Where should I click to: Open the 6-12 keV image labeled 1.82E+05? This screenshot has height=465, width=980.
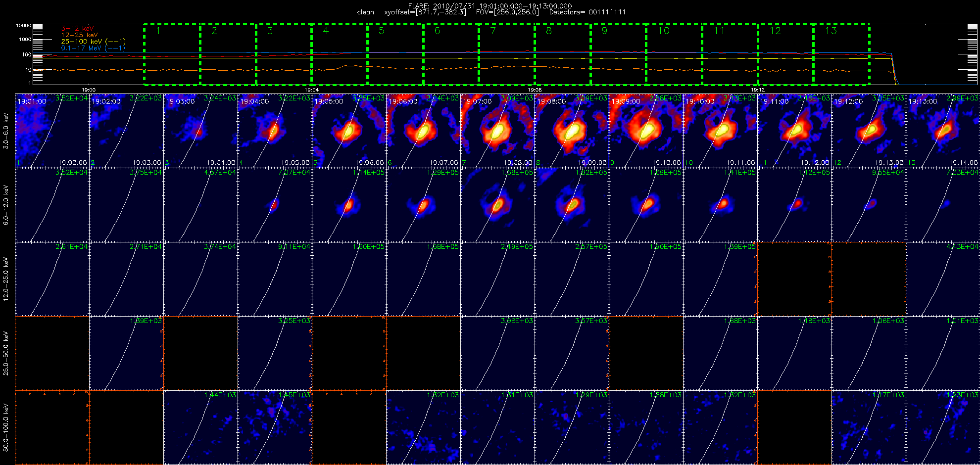coord(572,205)
